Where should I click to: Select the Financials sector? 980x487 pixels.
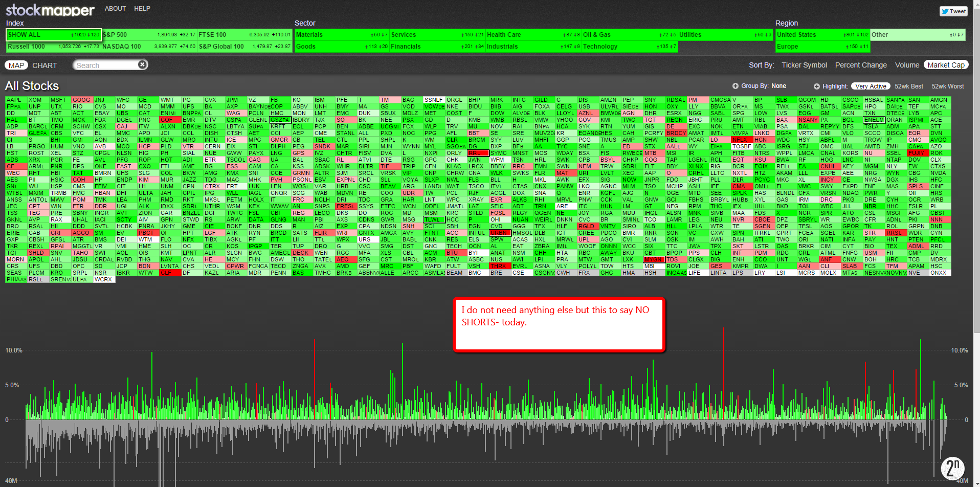[x=437, y=47]
